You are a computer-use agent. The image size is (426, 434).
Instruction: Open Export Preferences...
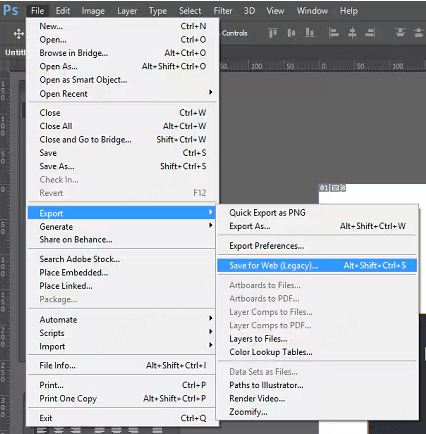[x=317, y=246]
